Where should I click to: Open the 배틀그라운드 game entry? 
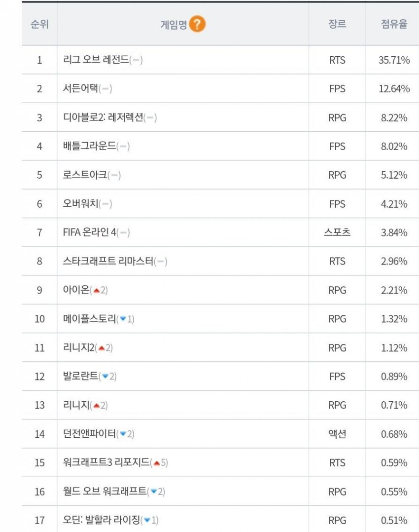click(90, 146)
